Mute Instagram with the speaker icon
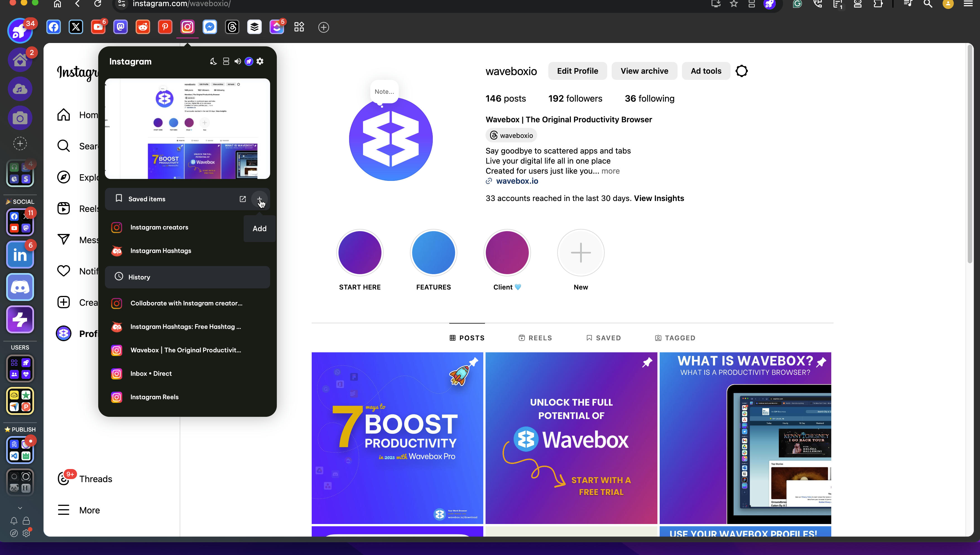This screenshot has width=980, height=555. pos(238,61)
